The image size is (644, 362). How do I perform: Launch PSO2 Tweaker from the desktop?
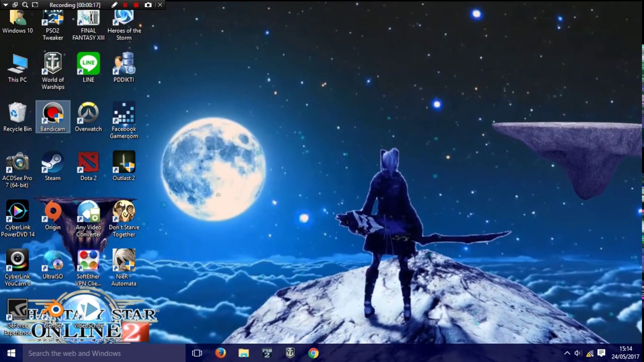coord(53,25)
